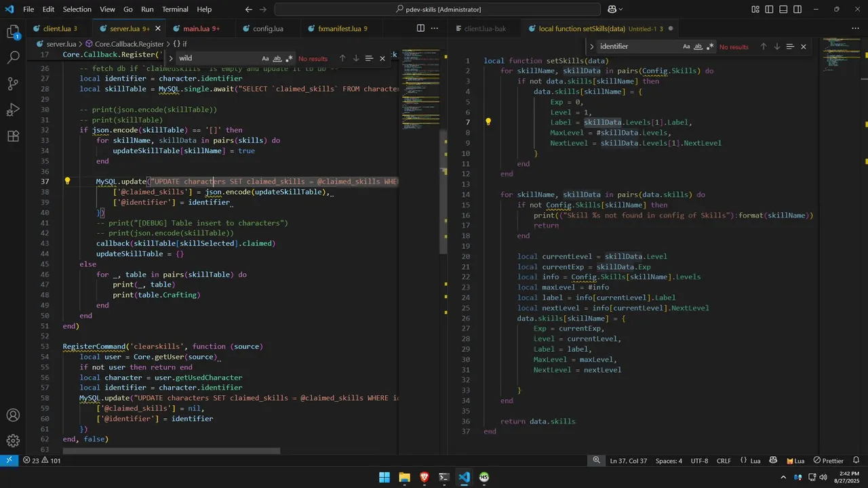
Task: Click the zoom magnifier in status bar
Action: (597, 461)
